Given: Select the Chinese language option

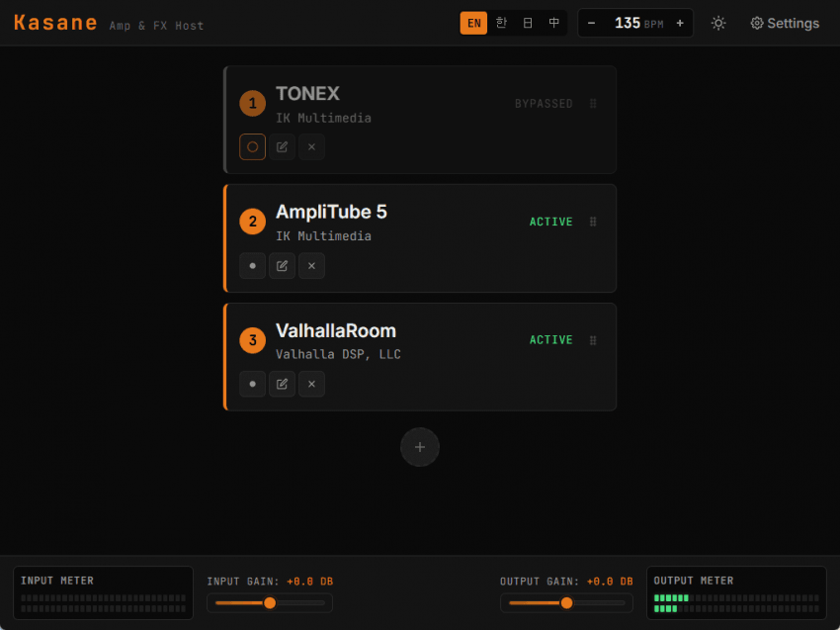Looking at the screenshot, I should pos(553,23).
